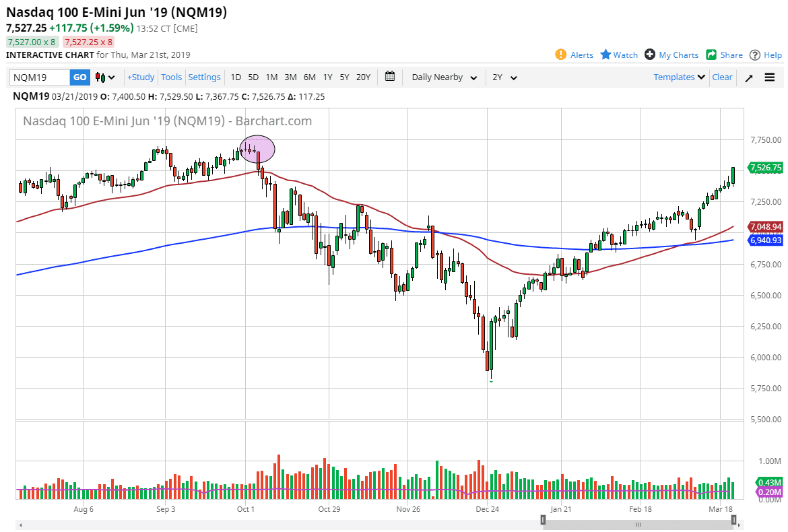The width and height of the screenshot is (788, 532).
Task: Click the GO button
Action: (x=79, y=77)
